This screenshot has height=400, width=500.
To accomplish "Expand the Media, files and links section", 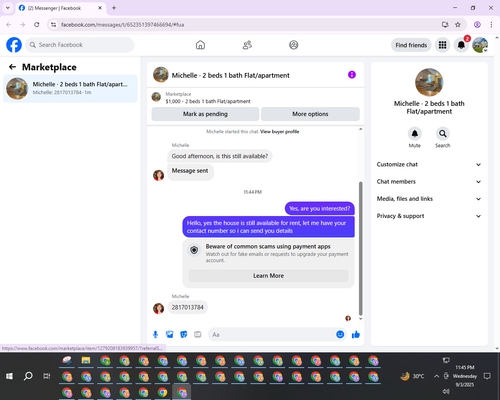I will (429, 199).
